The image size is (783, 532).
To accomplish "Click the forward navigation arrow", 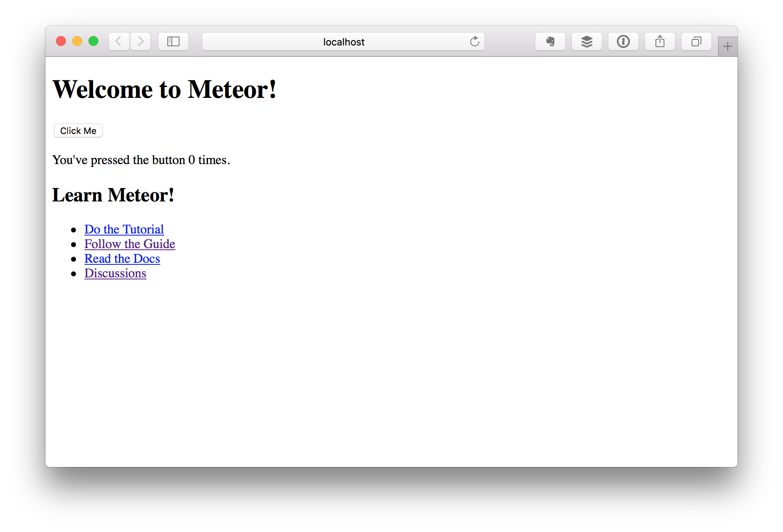I will pos(141,41).
